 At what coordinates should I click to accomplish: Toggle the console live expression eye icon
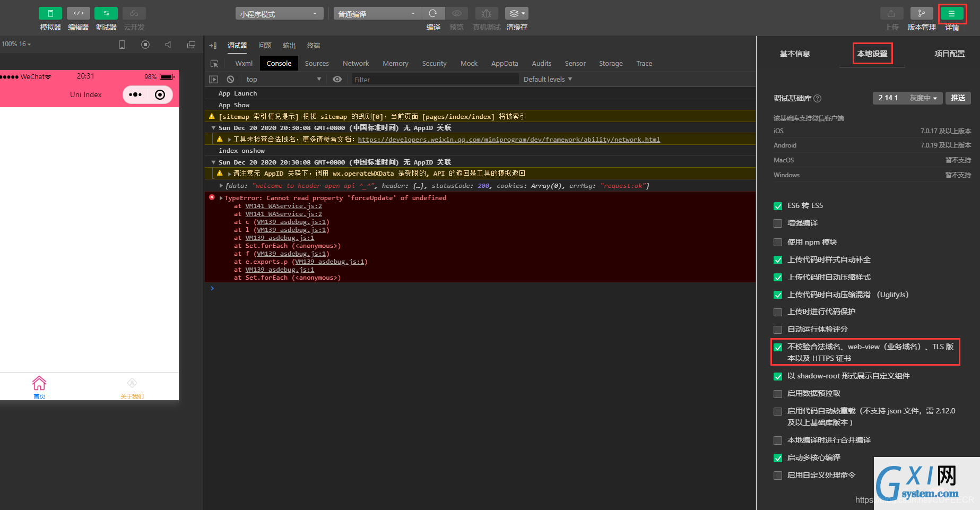[x=337, y=79]
